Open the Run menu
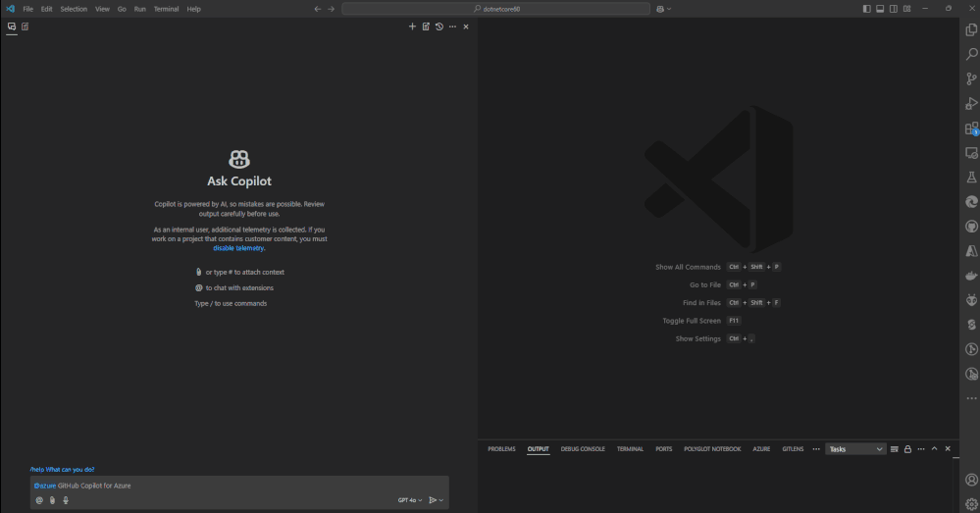 (x=140, y=9)
